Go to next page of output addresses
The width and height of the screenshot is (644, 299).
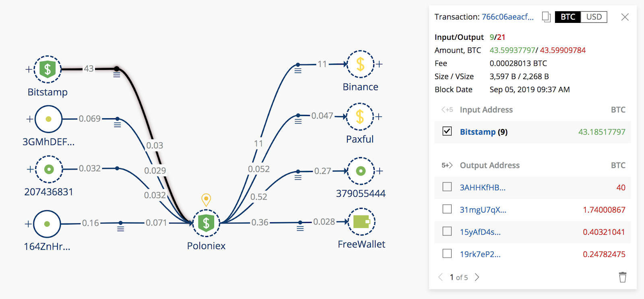coord(477,277)
